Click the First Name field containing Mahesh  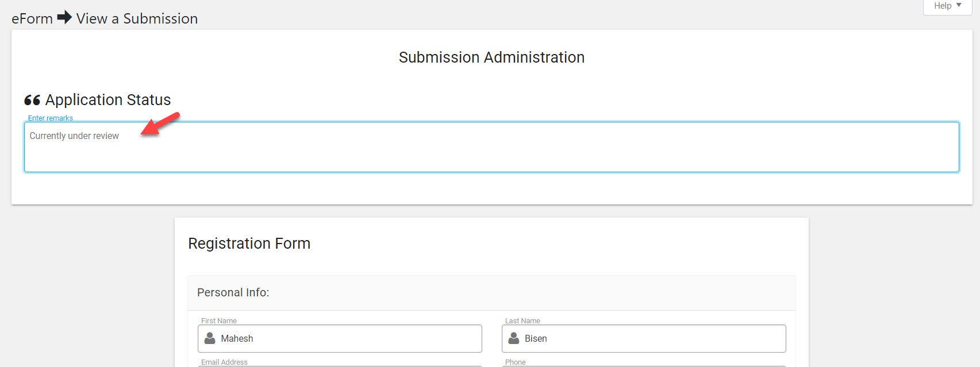click(340, 339)
